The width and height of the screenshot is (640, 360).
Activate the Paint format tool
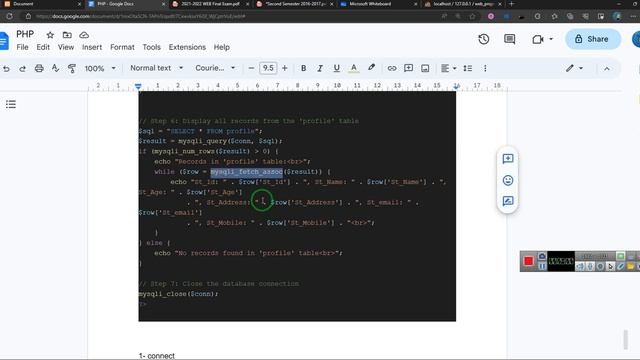(x=72, y=68)
